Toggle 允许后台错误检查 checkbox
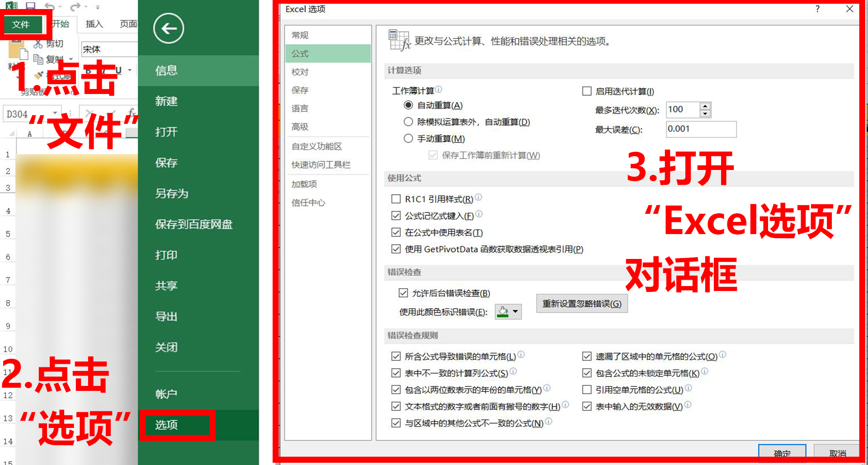Image resolution: width=868 pixels, height=465 pixels. coord(403,293)
